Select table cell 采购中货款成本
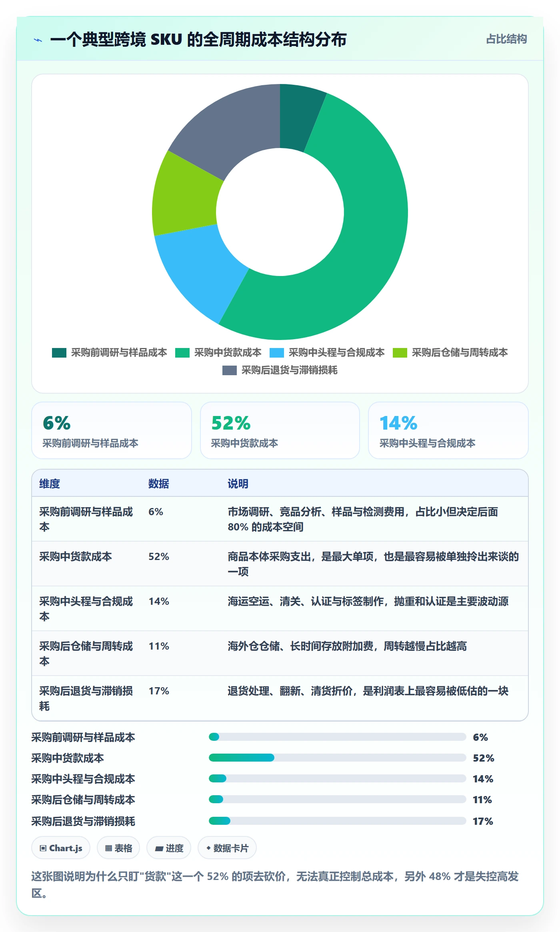The height and width of the screenshot is (932, 560). 76,556
